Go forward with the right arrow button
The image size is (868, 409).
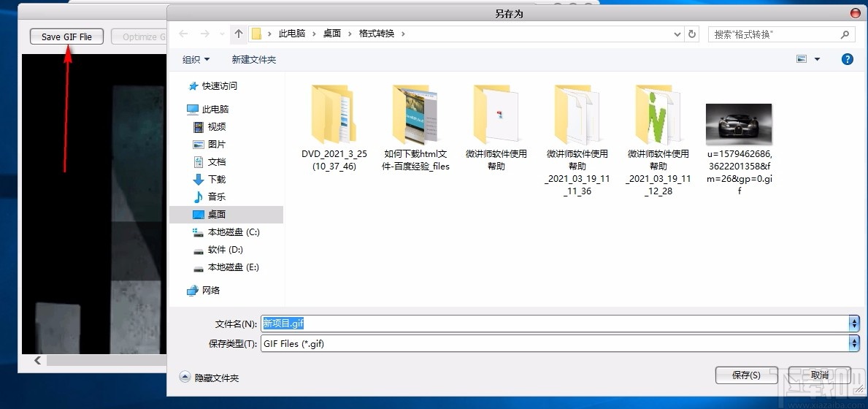204,34
